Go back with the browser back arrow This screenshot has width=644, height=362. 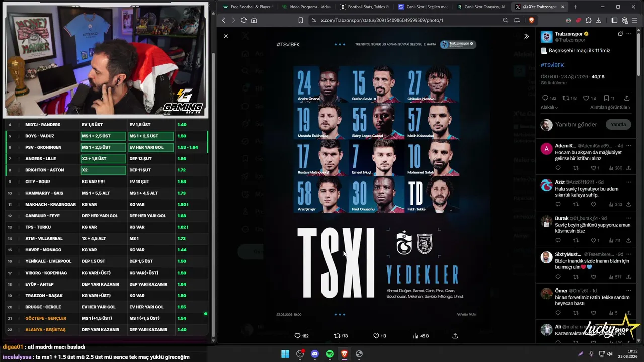224,20
